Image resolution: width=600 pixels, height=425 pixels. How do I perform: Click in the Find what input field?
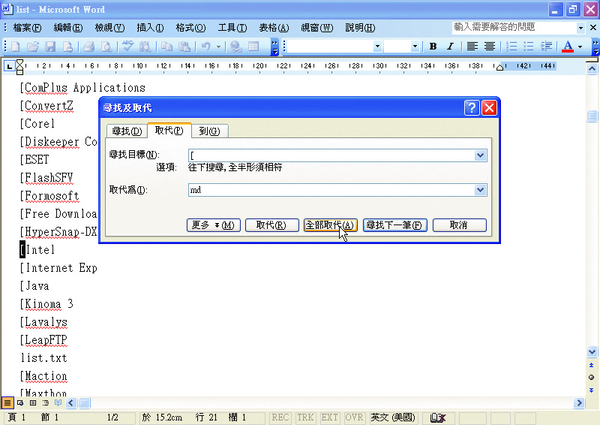[x=331, y=155]
